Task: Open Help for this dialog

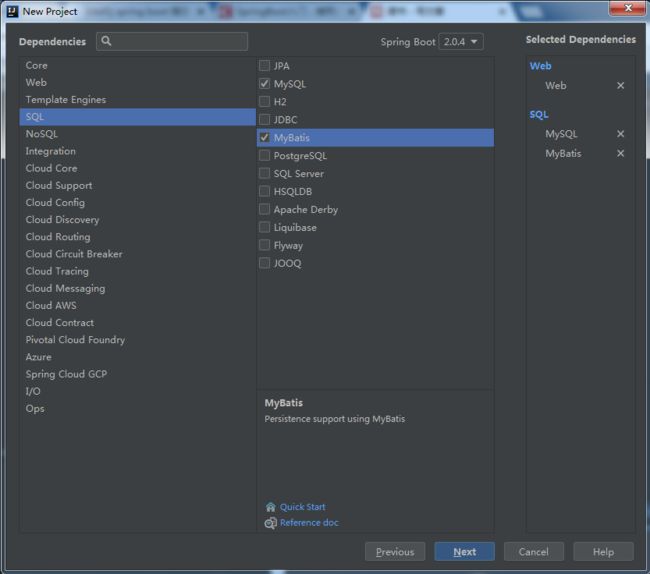Action: [x=603, y=552]
